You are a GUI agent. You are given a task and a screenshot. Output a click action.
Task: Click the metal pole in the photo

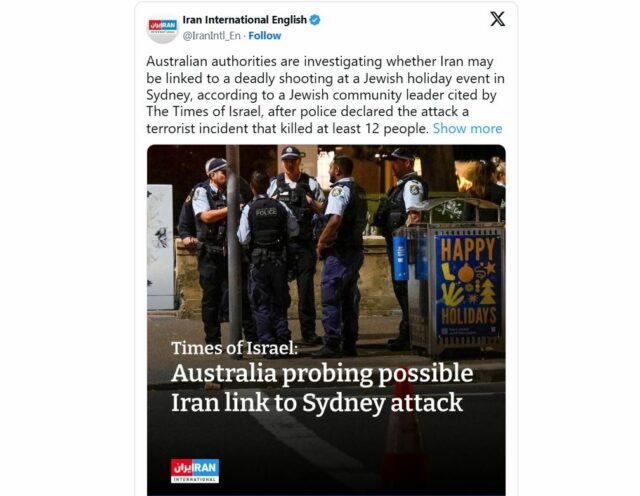tap(233, 245)
